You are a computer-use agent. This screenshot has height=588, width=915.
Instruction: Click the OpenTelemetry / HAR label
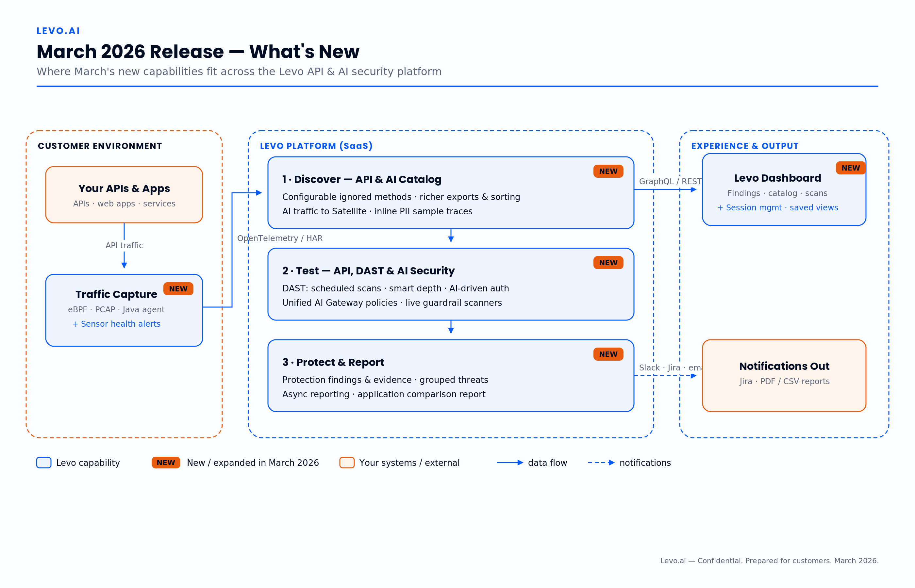(x=280, y=238)
